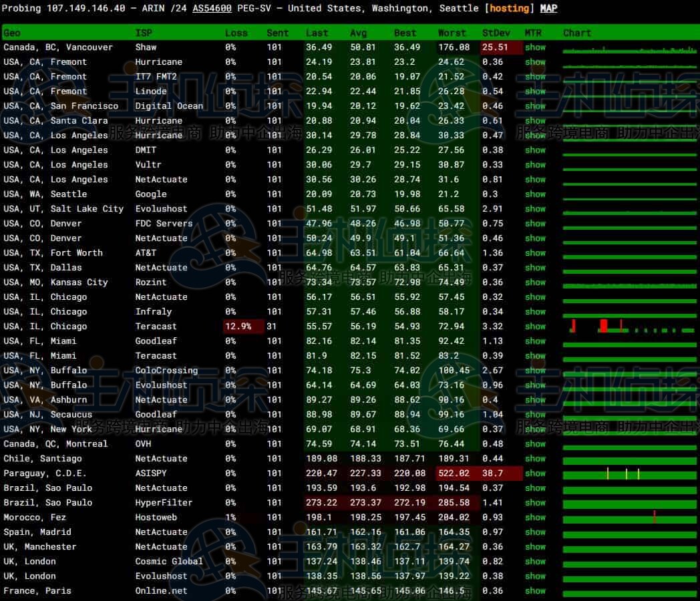This screenshot has width=700, height=601.
Task: Click the chart bar for Paraguay ASISPY
Action: coord(628,473)
